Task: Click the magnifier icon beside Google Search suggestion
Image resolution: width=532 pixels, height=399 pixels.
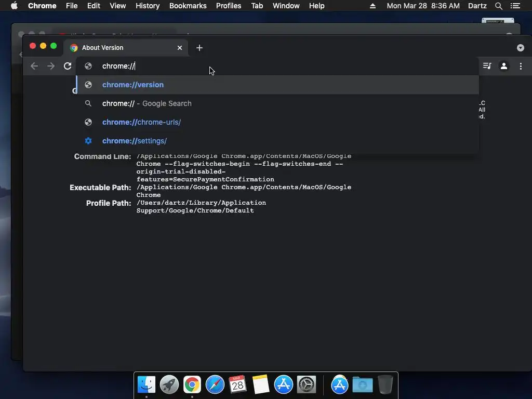Action: (x=88, y=103)
